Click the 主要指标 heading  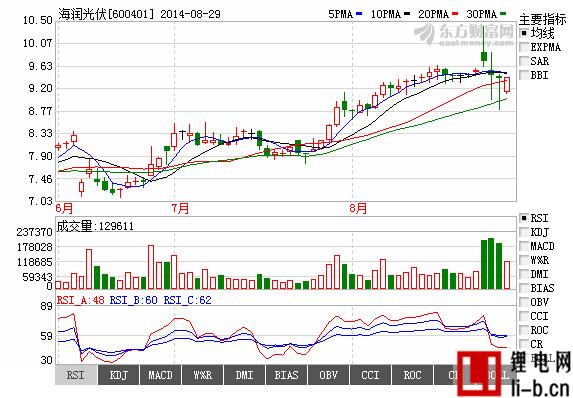click(542, 19)
